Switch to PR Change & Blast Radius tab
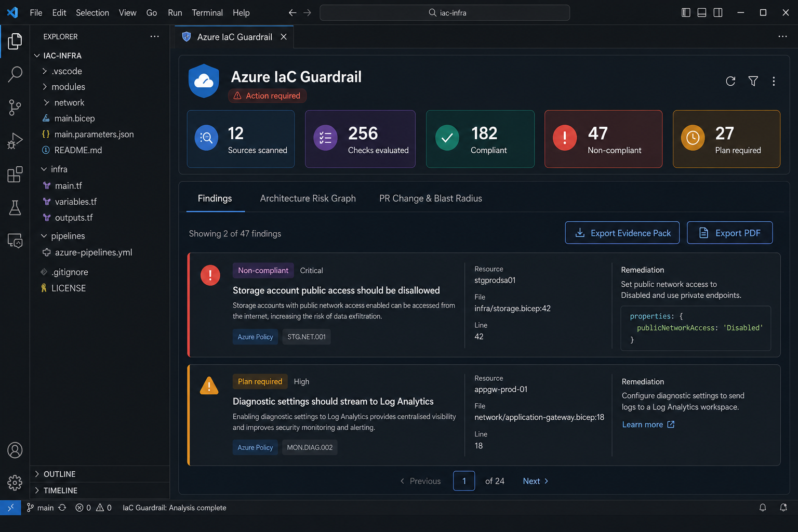 point(431,198)
